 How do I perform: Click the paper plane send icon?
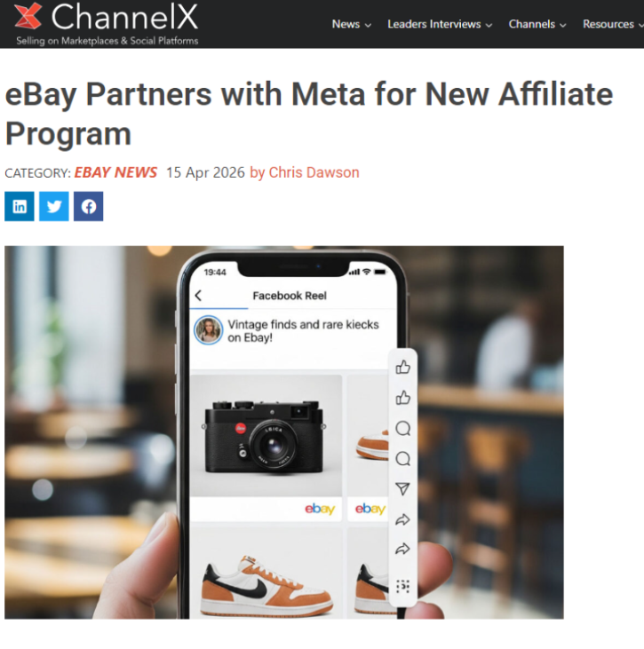pyautogui.click(x=402, y=489)
